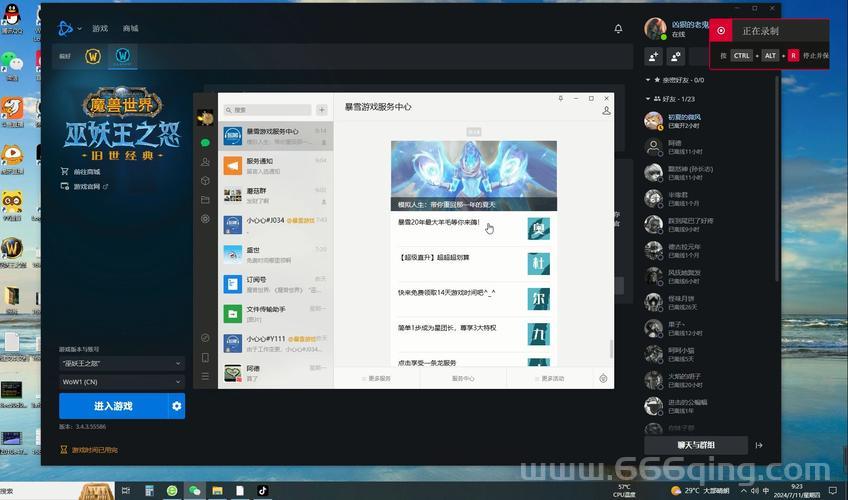This screenshot has height=500, width=848.
Task: Open the 服务通知 chat
Action: (x=276, y=165)
